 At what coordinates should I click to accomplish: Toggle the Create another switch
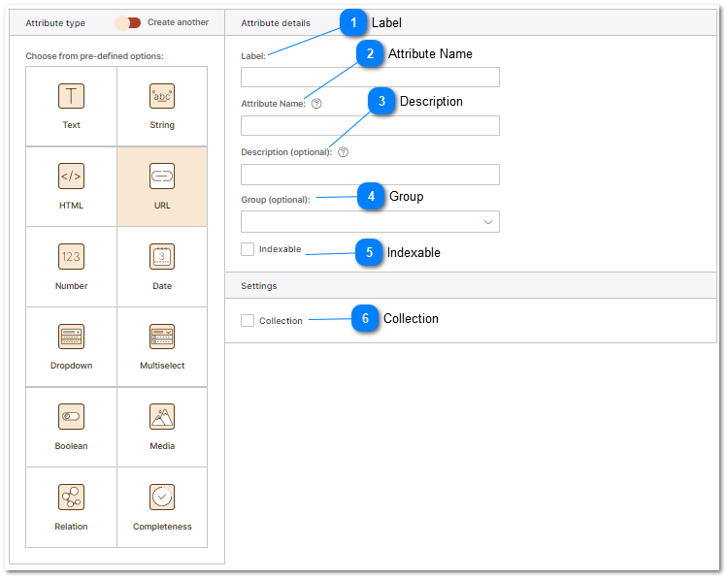tap(128, 22)
